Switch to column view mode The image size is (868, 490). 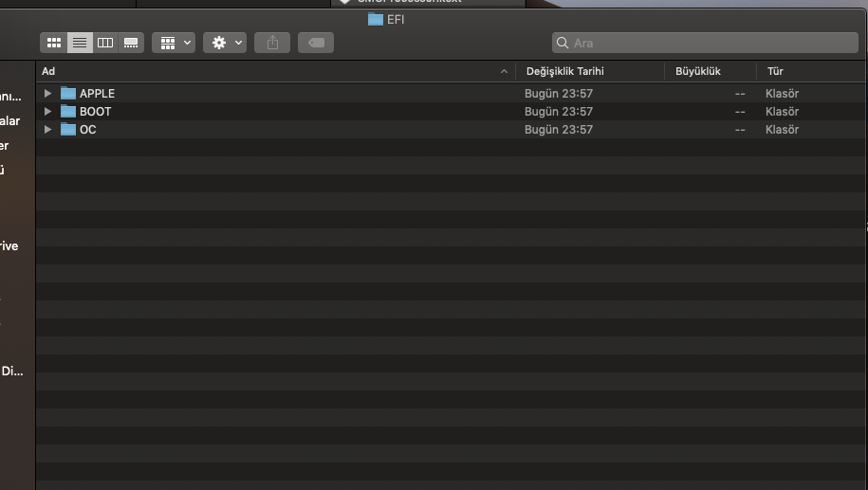coord(105,43)
